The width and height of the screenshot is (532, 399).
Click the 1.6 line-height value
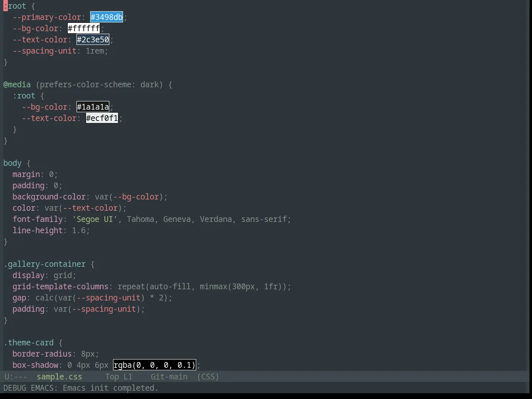pos(79,230)
